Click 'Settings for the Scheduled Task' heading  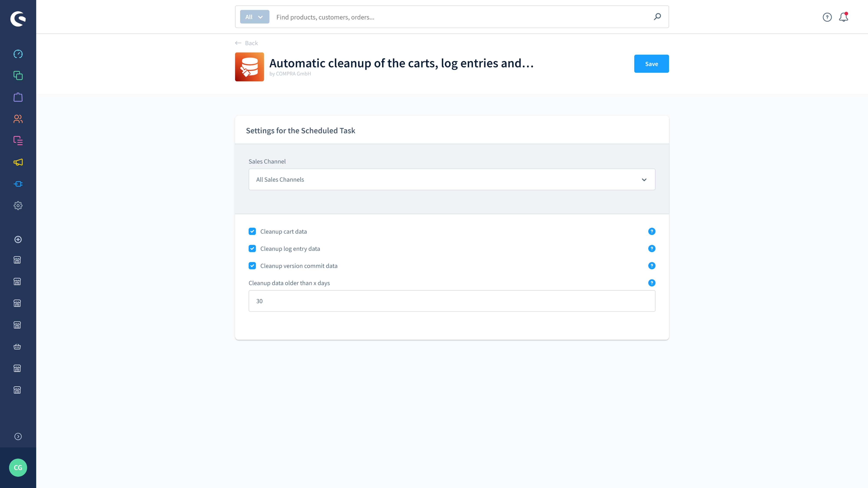tap(300, 131)
